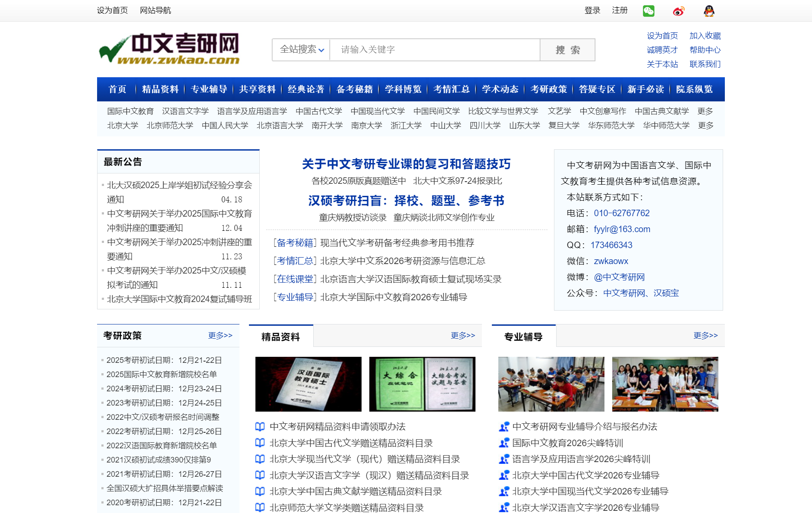This screenshot has height=513, width=812.
Task: Open 北京语言大学汉语国际教育硕士复试现场实录
Action: [411, 279]
